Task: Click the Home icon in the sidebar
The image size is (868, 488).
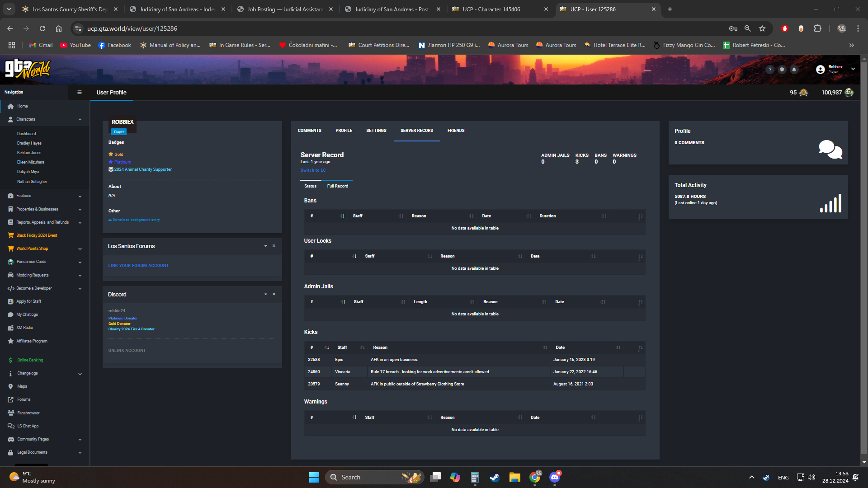Action: point(10,106)
